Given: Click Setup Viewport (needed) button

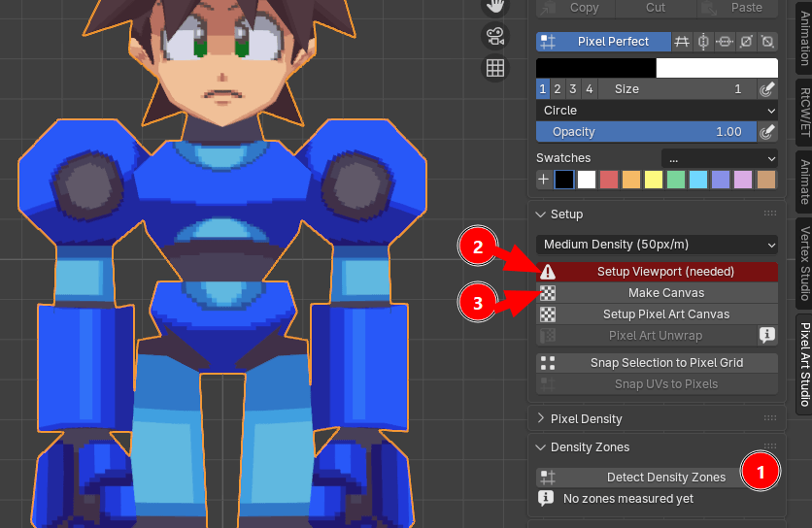Looking at the screenshot, I should tap(658, 272).
